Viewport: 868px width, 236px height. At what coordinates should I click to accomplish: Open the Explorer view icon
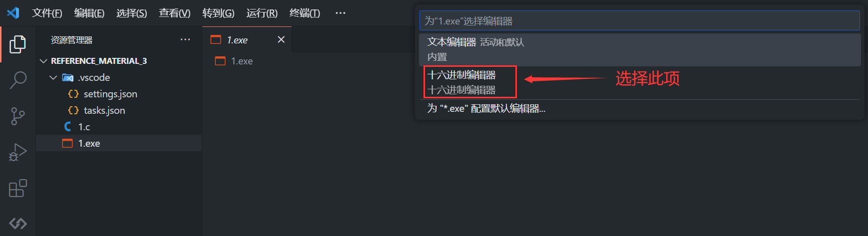(x=17, y=44)
